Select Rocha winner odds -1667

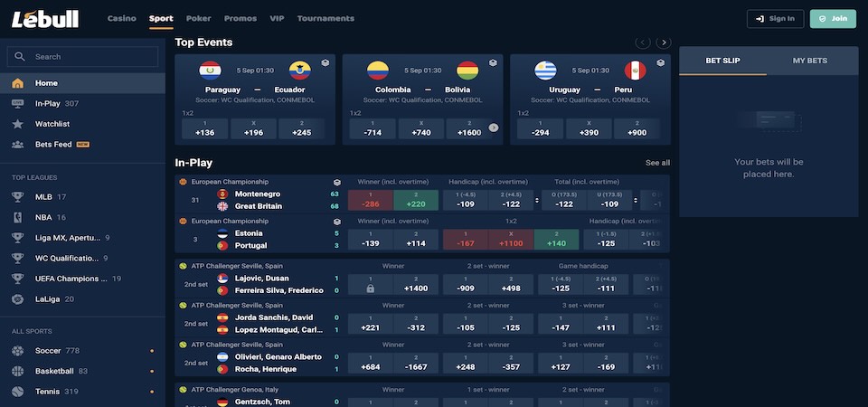pyautogui.click(x=416, y=363)
